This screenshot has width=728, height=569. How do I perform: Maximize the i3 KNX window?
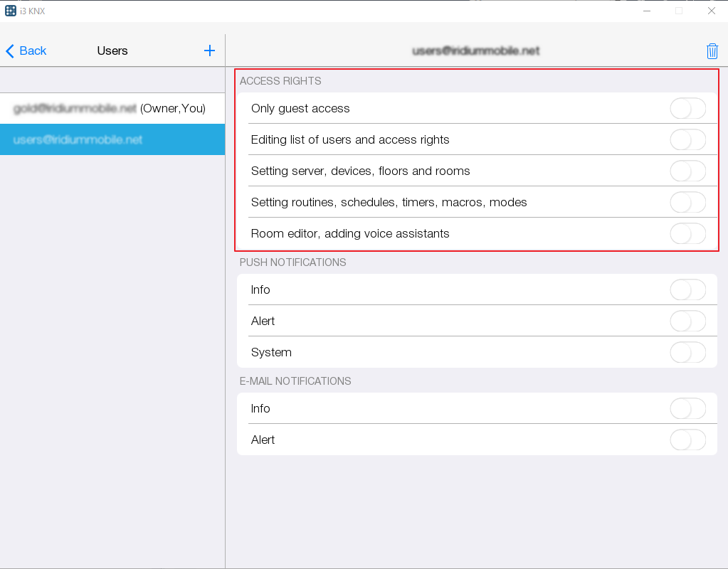coord(678,11)
